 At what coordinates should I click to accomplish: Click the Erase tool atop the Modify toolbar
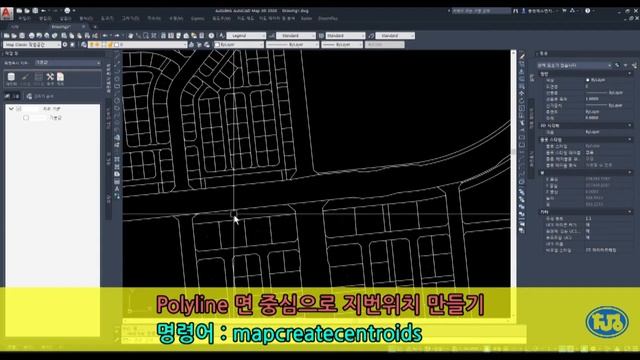pos(522,56)
